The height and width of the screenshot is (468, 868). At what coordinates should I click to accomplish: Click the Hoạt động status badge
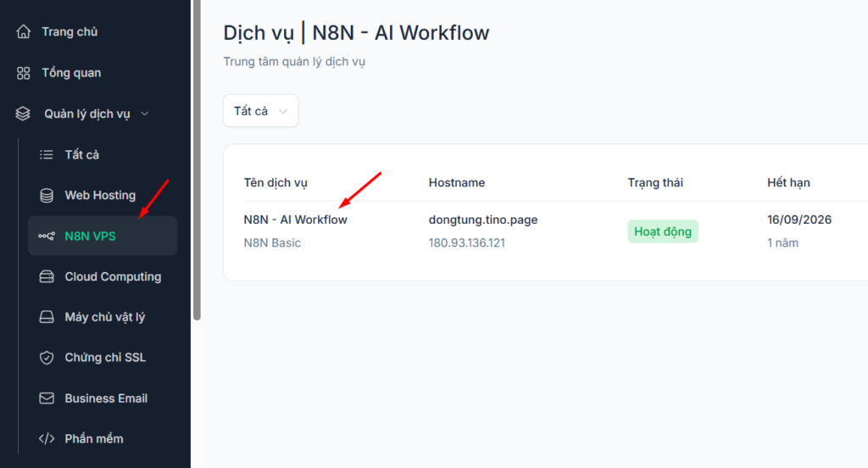click(663, 231)
